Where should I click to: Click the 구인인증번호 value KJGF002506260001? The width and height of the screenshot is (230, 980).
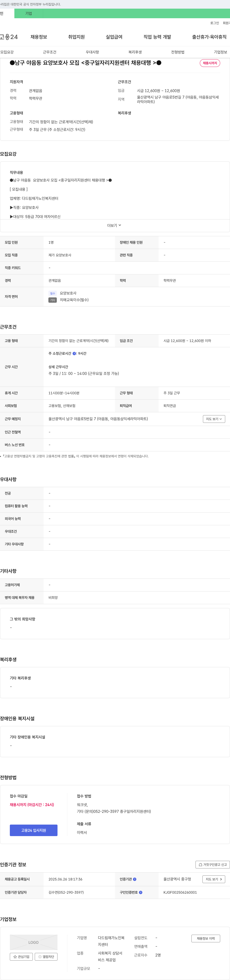tap(180, 892)
